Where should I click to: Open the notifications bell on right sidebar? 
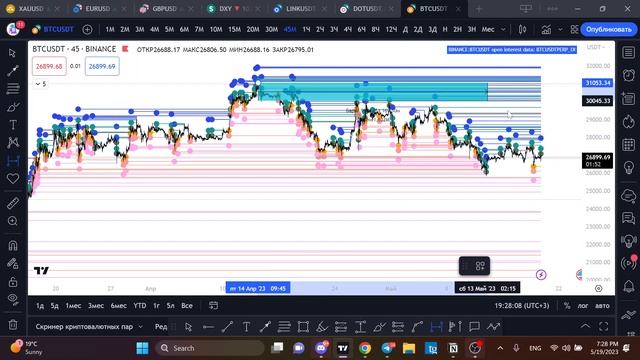click(629, 287)
